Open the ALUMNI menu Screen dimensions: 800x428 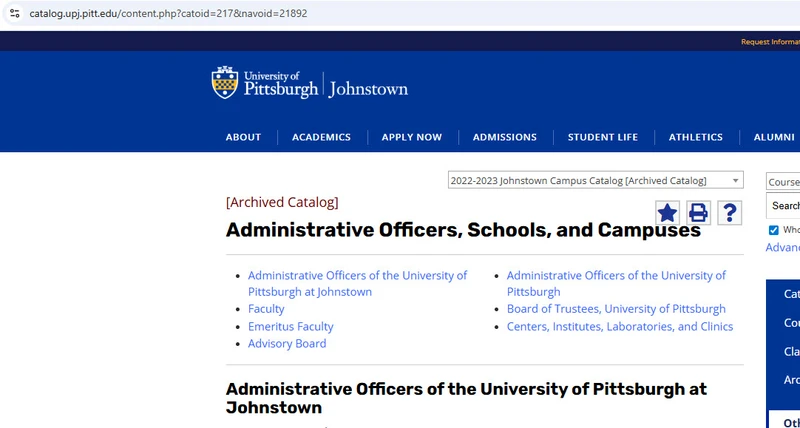pos(774,137)
